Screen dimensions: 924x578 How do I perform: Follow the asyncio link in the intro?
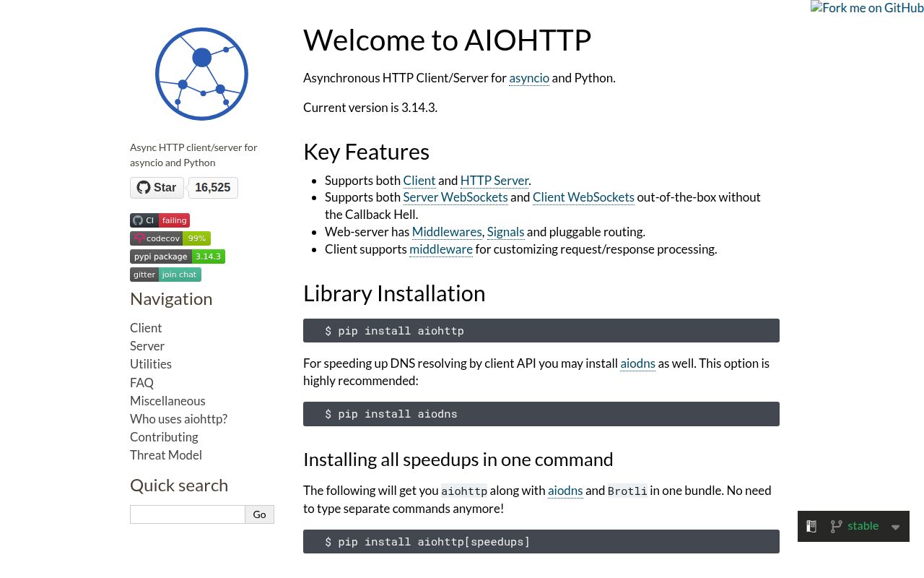point(529,78)
